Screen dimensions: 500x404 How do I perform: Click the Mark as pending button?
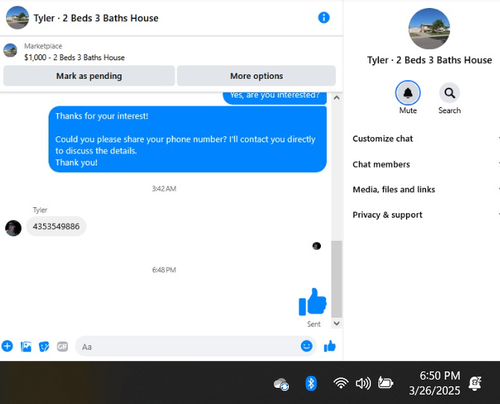(89, 76)
